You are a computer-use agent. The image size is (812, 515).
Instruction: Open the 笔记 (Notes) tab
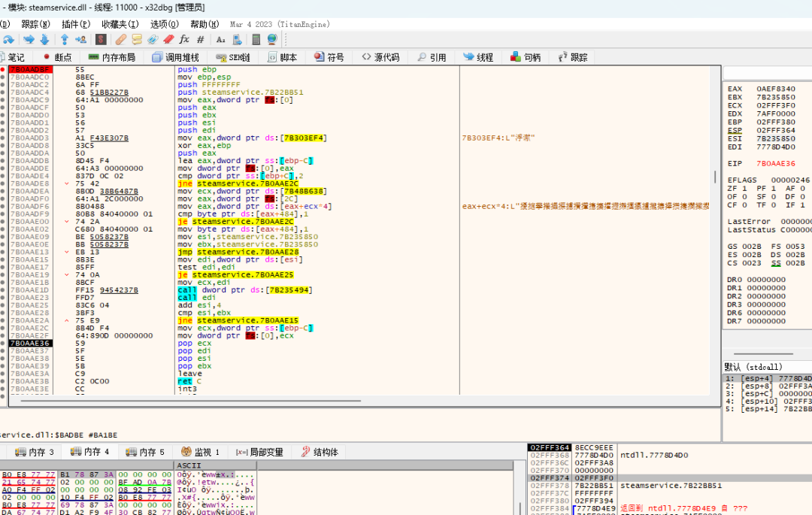coord(12,57)
